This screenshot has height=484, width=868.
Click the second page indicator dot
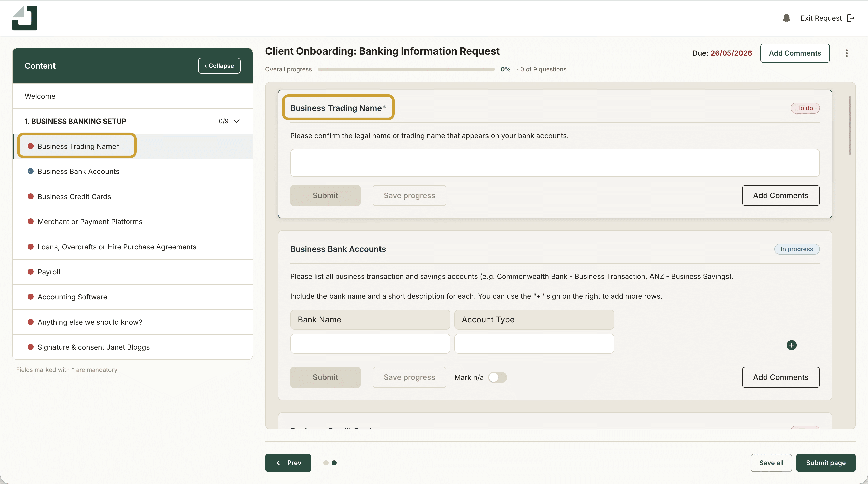coord(334,463)
